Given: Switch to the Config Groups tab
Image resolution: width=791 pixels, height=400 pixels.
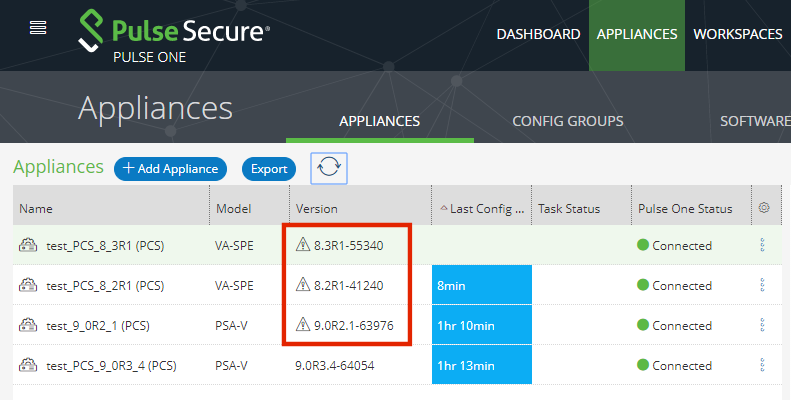Looking at the screenshot, I should point(568,121).
